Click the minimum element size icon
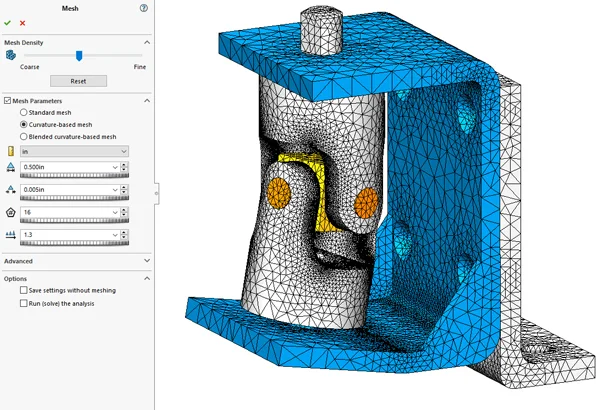The image size is (600, 410). pyautogui.click(x=10, y=190)
